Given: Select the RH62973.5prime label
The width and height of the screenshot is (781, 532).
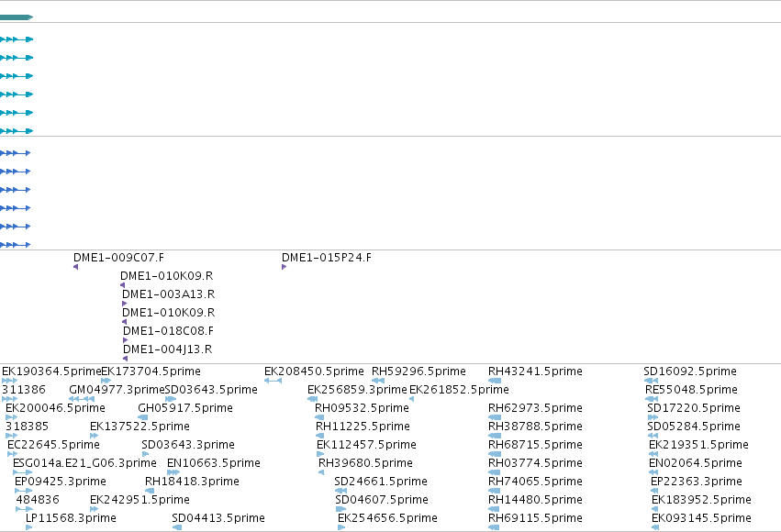Looking at the screenshot, I should pyautogui.click(x=535, y=408).
